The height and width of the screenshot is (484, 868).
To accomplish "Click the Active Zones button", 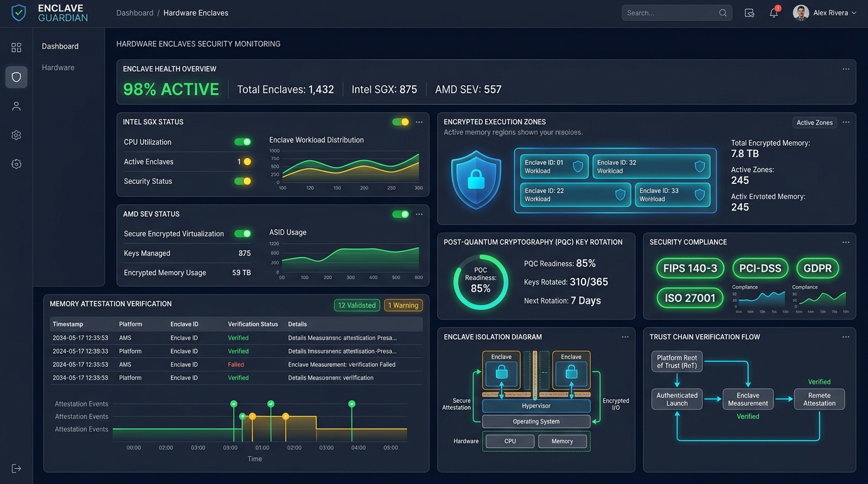I will pos(814,122).
